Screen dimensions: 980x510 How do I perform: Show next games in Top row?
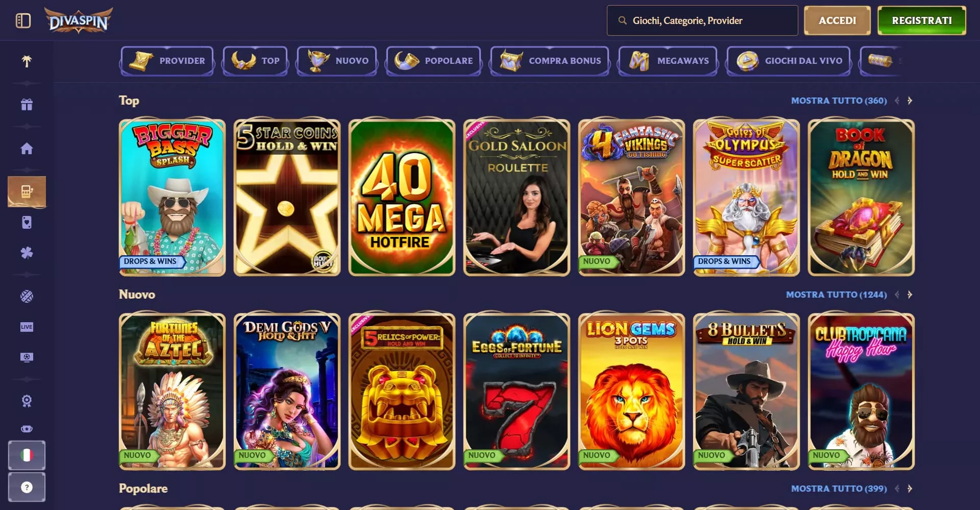coord(910,101)
